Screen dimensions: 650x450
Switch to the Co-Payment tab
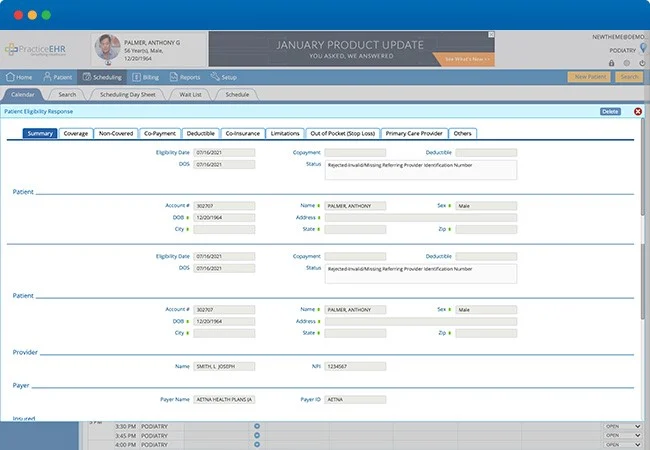point(160,133)
